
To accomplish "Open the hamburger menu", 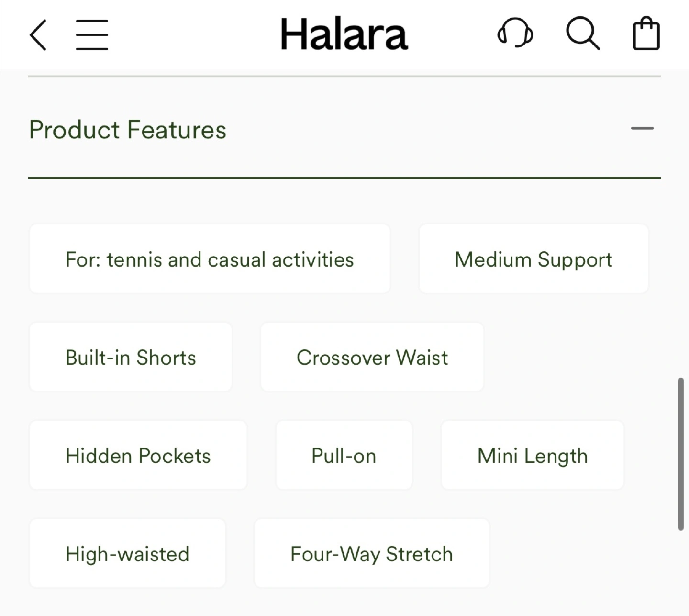I will pos(92,34).
